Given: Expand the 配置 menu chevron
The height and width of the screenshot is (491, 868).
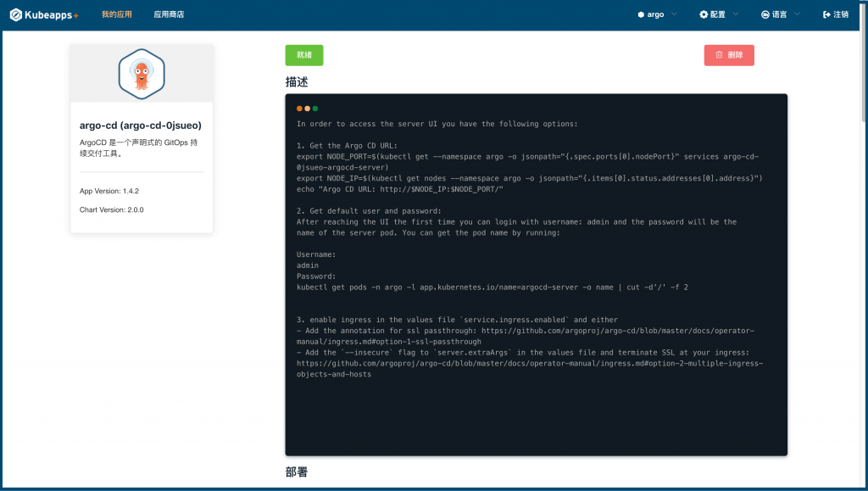Looking at the screenshot, I should pos(736,14).
